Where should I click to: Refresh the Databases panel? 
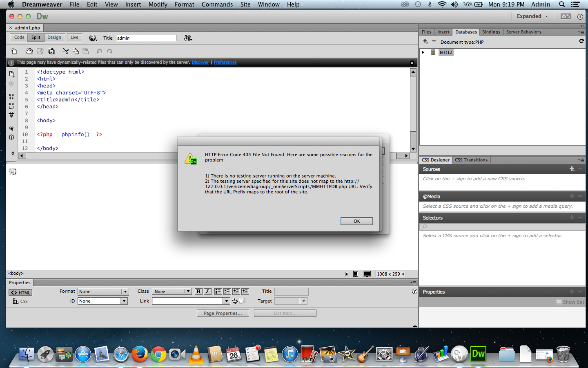pos(581,41)
